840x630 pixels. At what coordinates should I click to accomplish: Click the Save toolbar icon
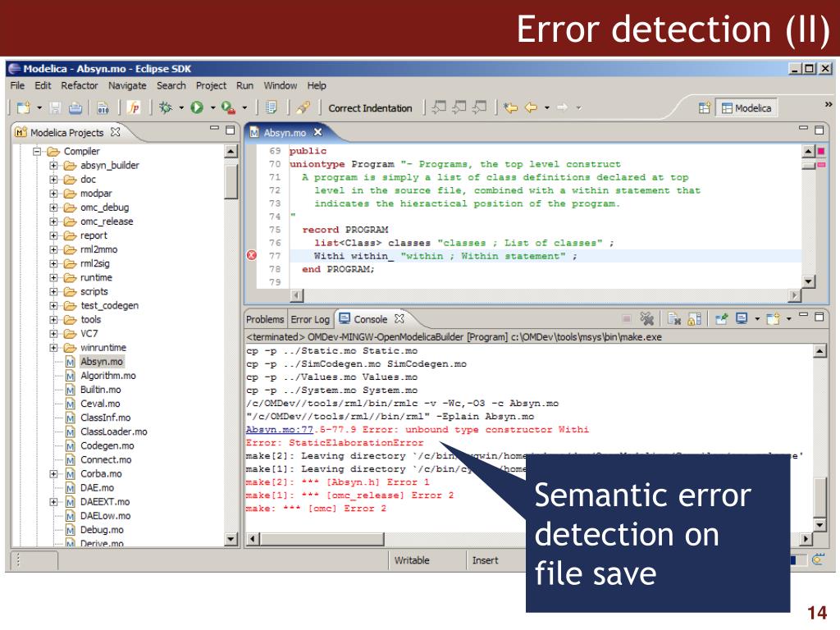(55, 108)
